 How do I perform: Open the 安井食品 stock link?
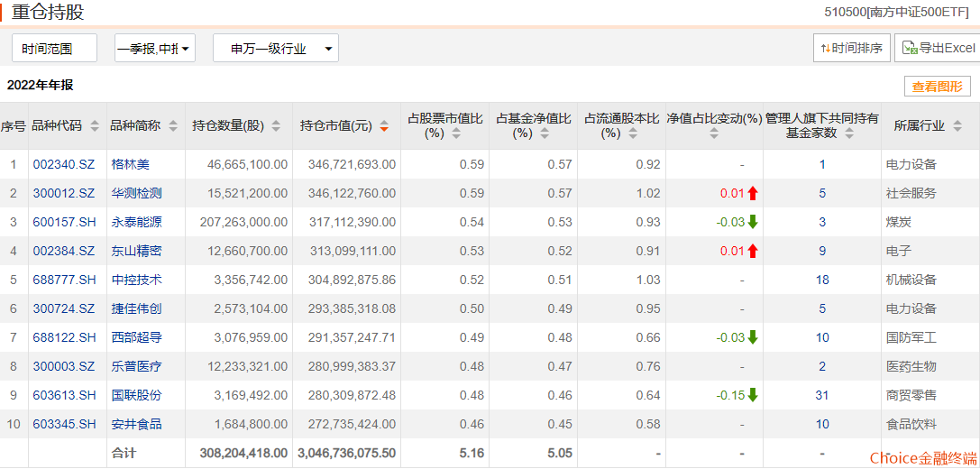(x=136, y=424)
